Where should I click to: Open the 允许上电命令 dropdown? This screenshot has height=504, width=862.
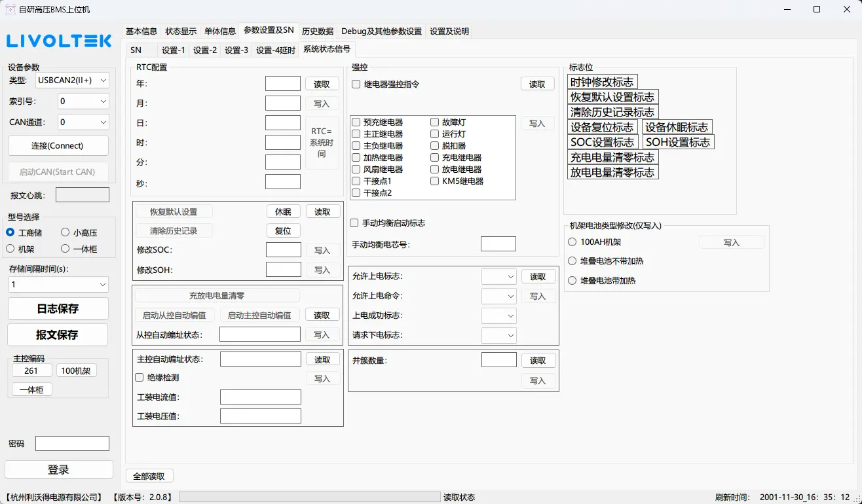(499, 297)
